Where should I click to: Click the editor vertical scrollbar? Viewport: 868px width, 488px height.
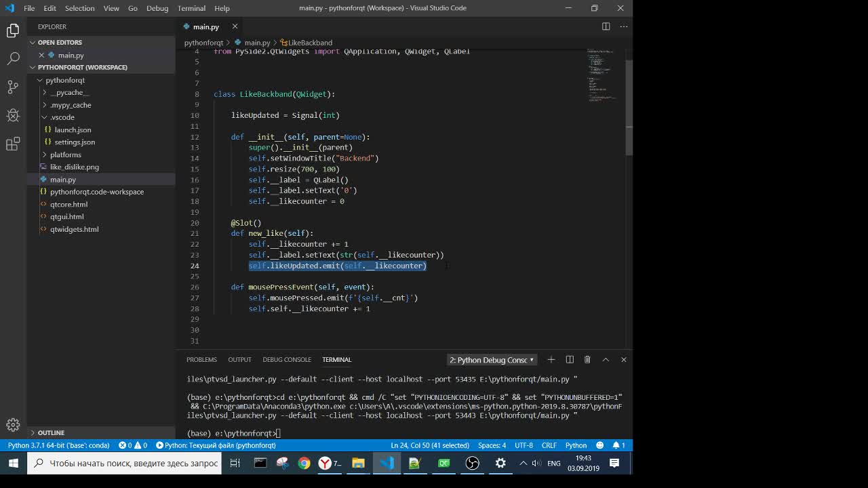tap(629, 107)
